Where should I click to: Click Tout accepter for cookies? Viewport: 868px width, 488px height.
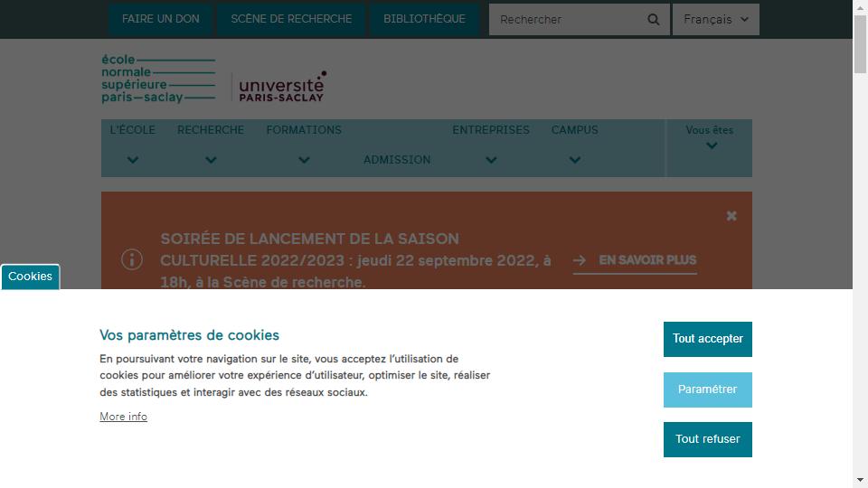point(708,339)
